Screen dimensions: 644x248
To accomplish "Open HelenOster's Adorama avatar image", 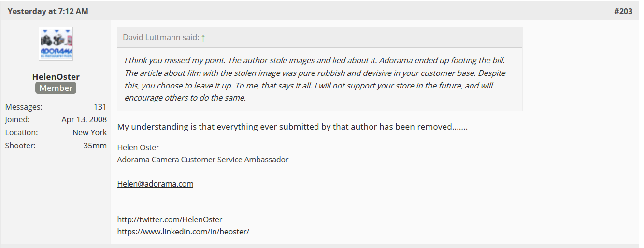I will pyautogui.click(x=56, y=44).
